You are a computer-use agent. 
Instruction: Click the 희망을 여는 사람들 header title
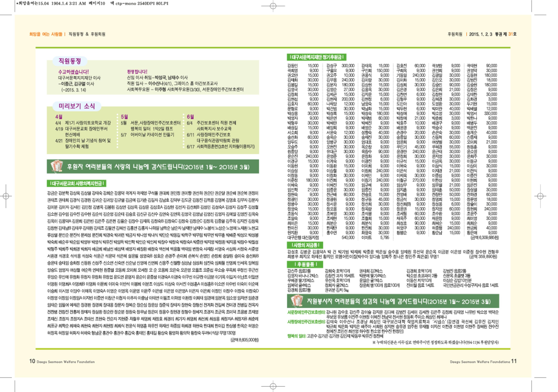[46, 34]
